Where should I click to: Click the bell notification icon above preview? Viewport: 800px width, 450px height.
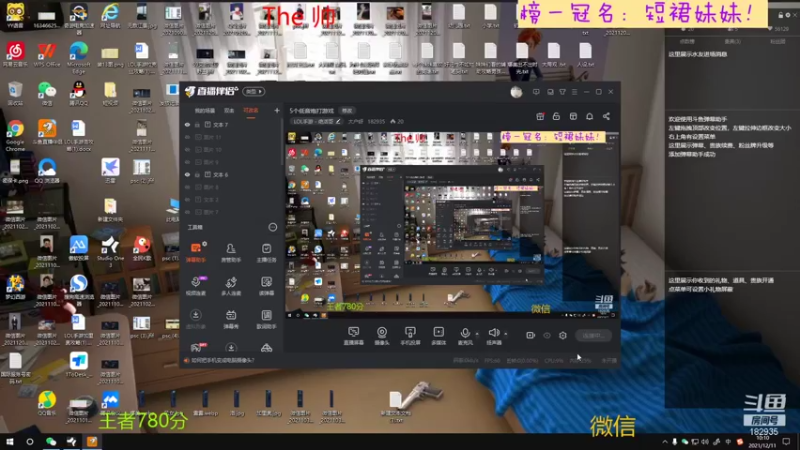589,116
